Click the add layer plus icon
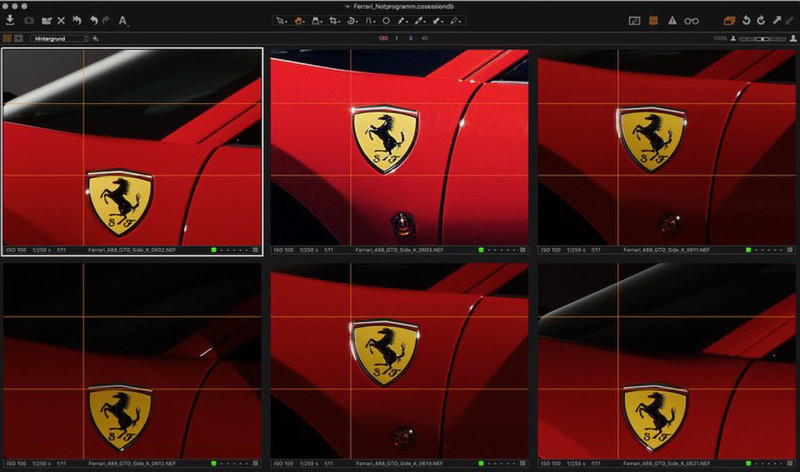This screenshot has height=472, width=800. [x=95, y=38]
